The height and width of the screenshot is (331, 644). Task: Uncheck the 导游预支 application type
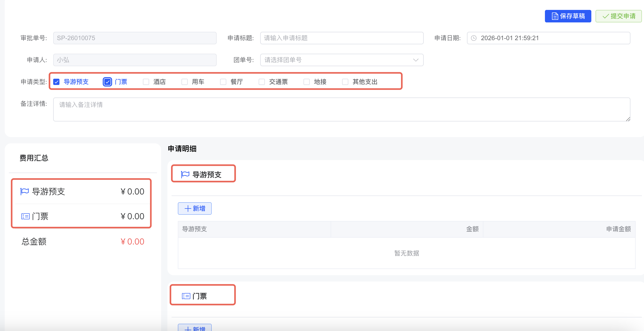(x=56, y=82)
